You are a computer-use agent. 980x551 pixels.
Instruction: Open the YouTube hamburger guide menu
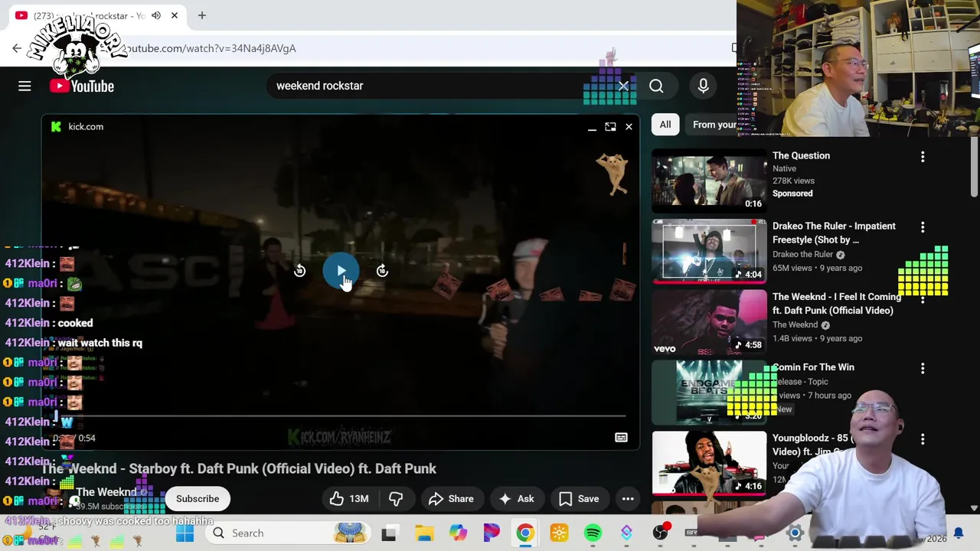coord(24,86)
